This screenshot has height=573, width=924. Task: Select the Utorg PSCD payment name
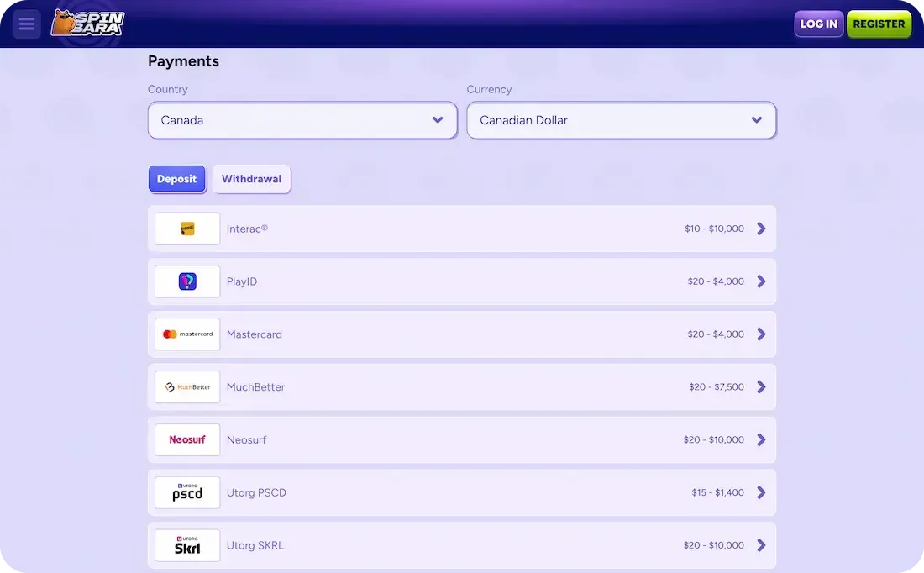[256, 493]
